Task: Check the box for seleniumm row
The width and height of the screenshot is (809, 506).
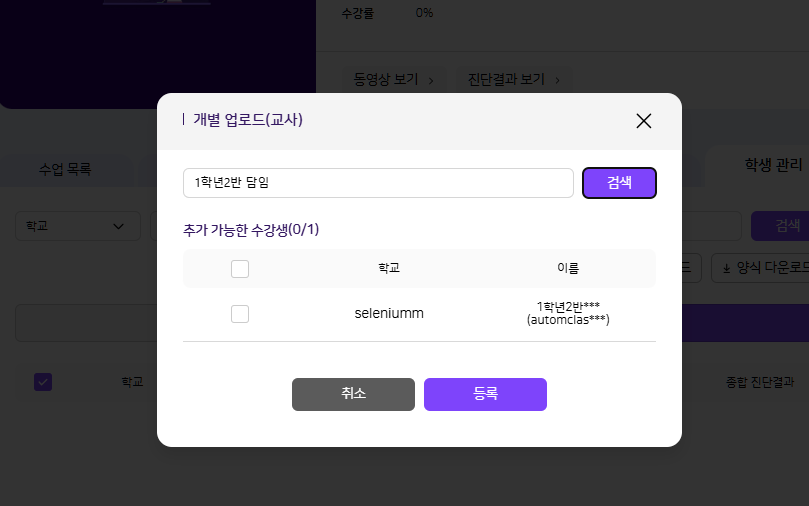Action: [240, 314]
